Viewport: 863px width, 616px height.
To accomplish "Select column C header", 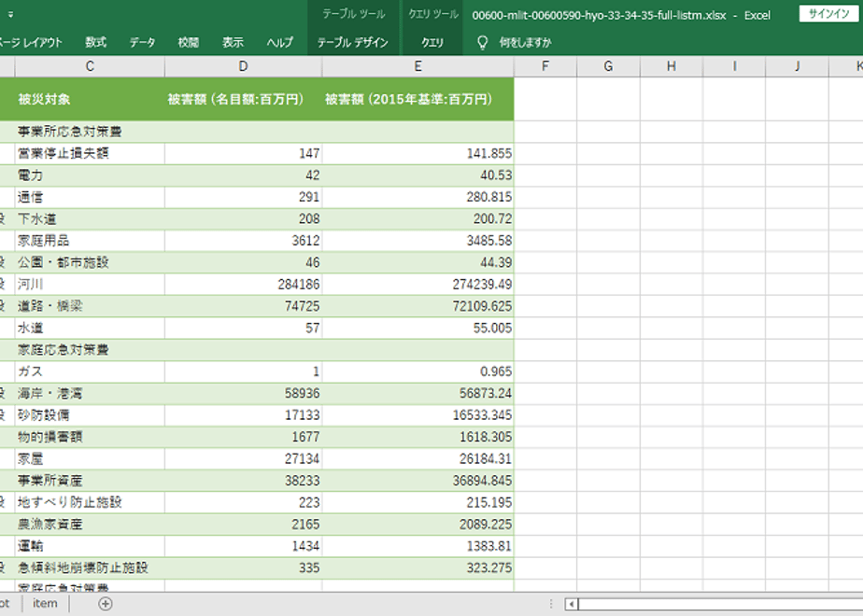I will pos(90,66).
